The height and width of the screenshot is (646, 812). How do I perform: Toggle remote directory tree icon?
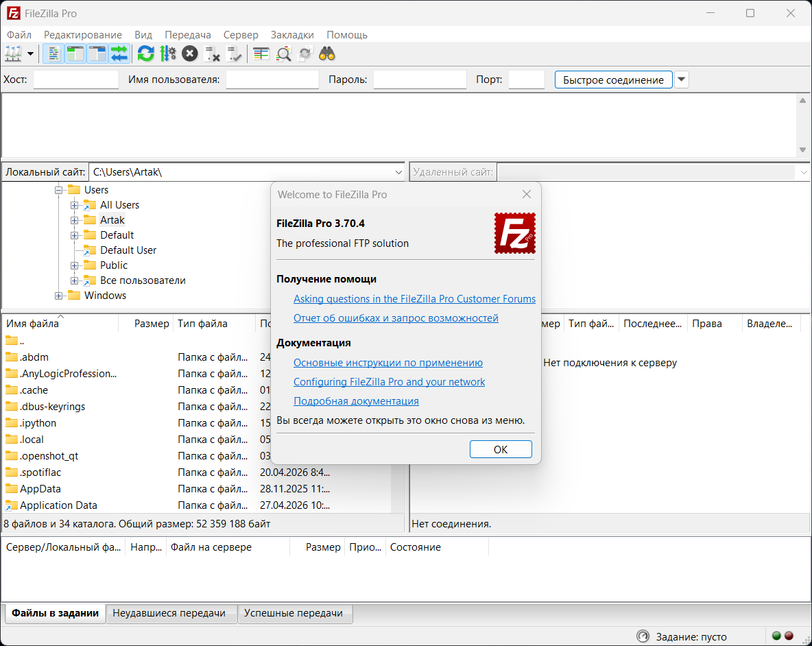(x=97, y=53)
